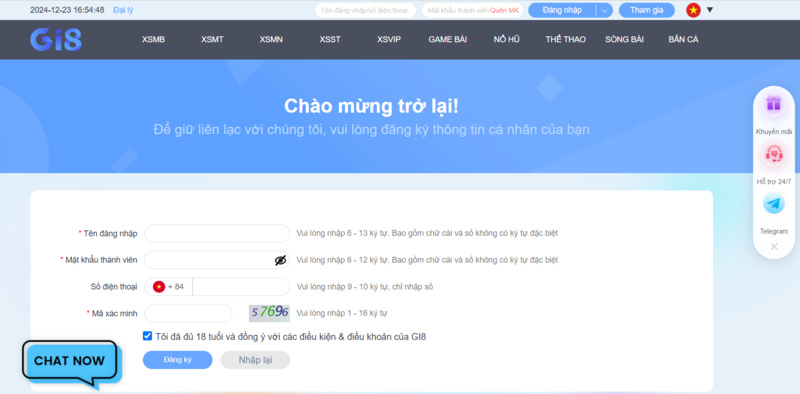Click the Đăng ký submit button
This screenshot has width=800, height=394.
pos(178,360)
